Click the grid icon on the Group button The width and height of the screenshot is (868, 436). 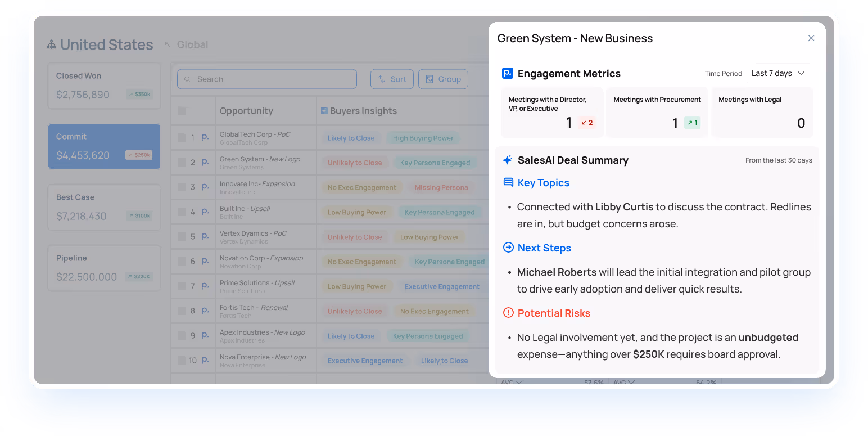pos(431,79)
